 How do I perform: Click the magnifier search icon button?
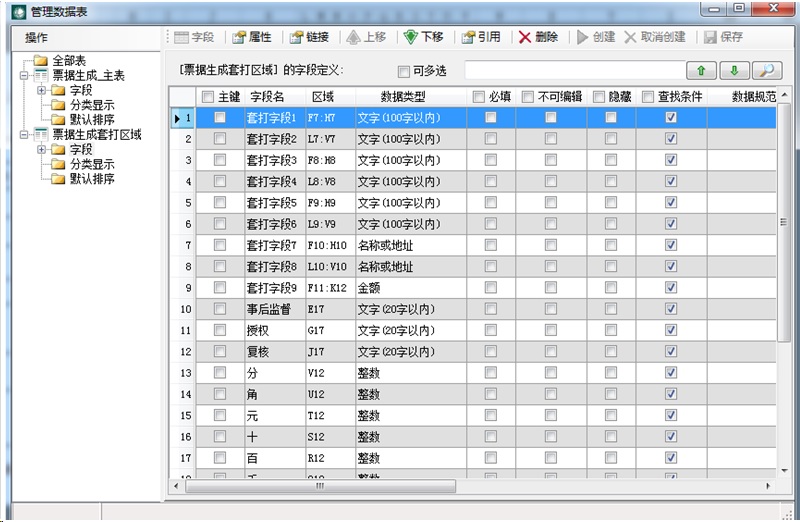click(766, 70)
